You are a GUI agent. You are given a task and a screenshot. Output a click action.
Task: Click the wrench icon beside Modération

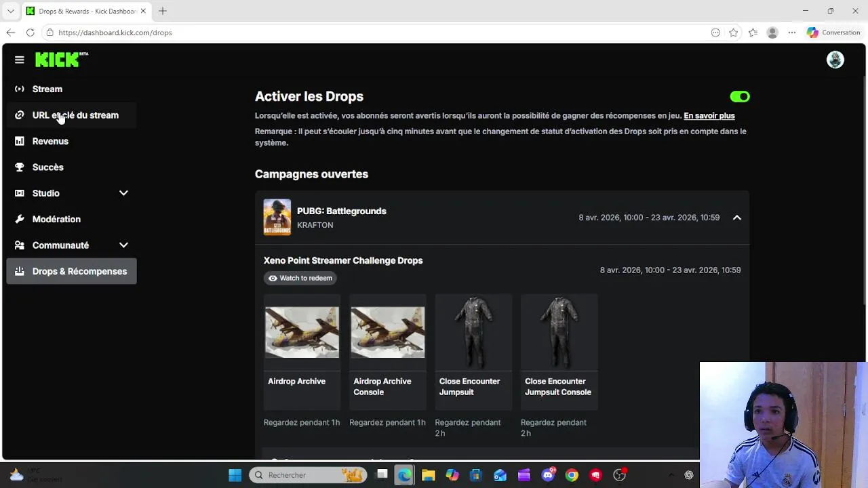20,219
